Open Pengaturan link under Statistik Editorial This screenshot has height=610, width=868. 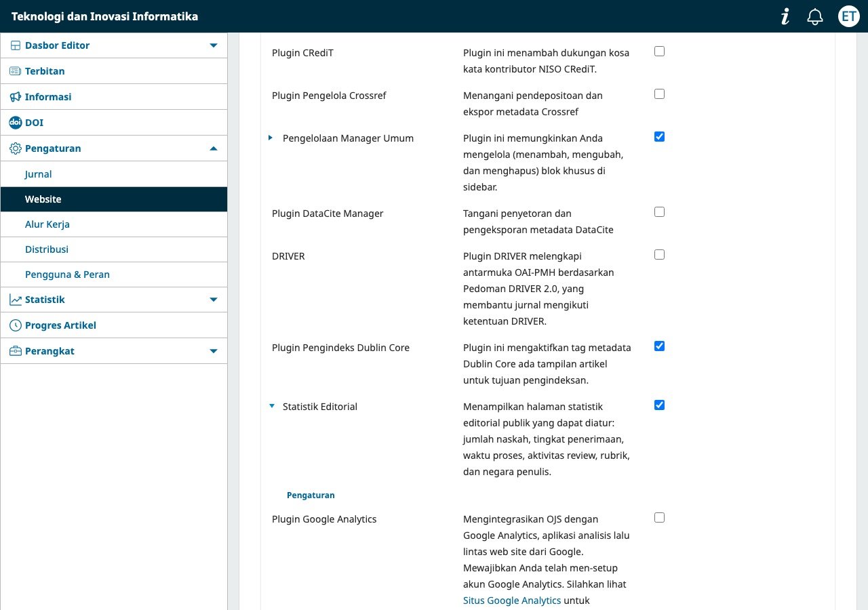coord(311,495)
